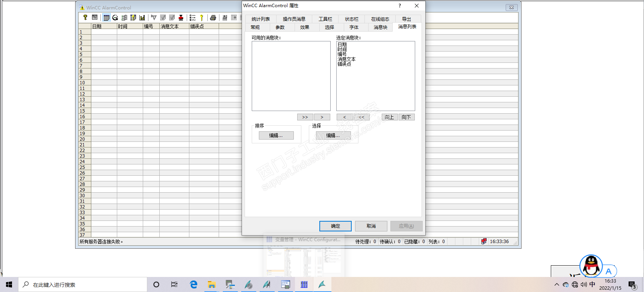Open Task View on the taskbar
Screen dimensions: 644x292
pyautogui.click(x=174, y=284)
